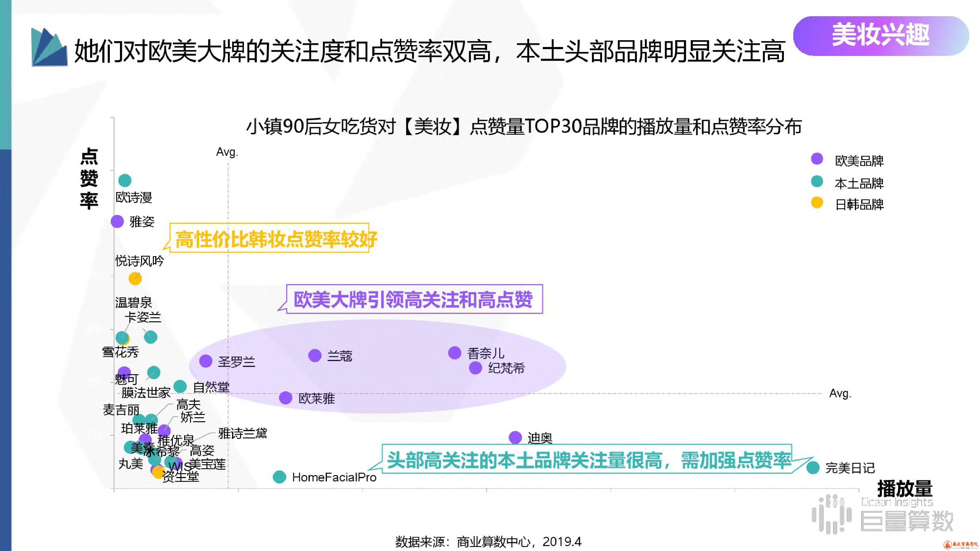This screenshot has height=551, width=980.
Task: Click the purple 欧莱雅 data point
Action: (286, 398)
